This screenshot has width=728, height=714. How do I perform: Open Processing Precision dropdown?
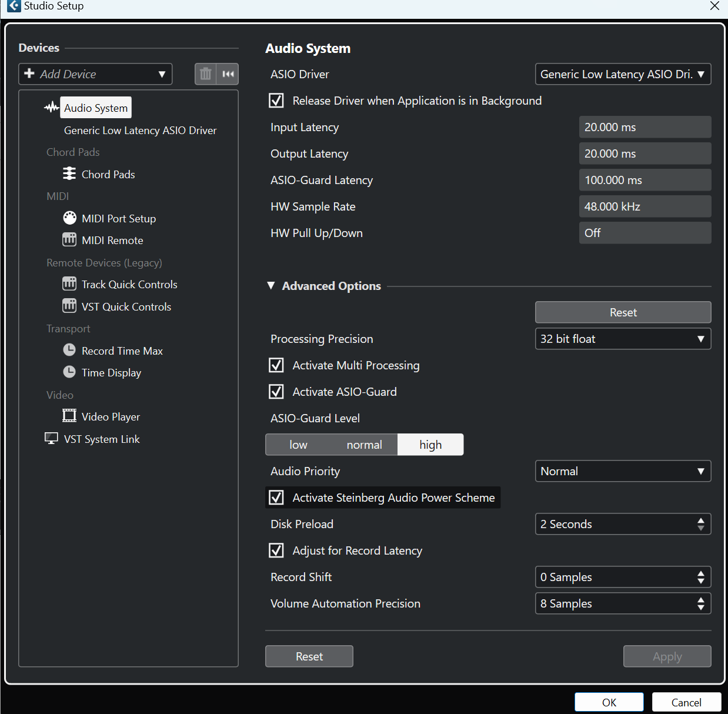coord(623,339)
